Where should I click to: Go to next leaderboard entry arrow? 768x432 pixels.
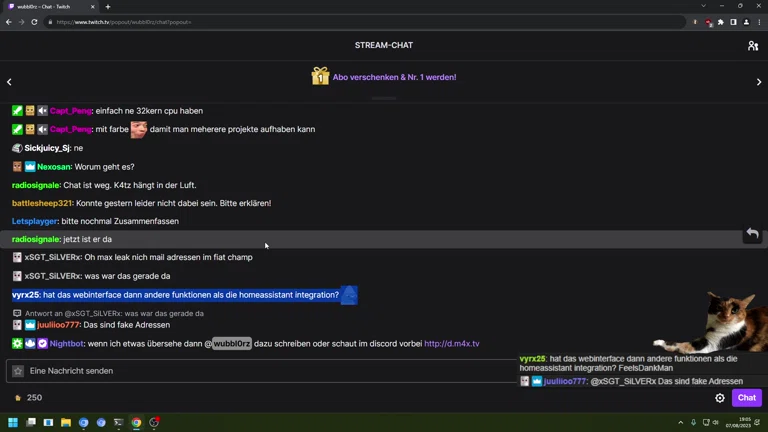click(x=759, y=82)
